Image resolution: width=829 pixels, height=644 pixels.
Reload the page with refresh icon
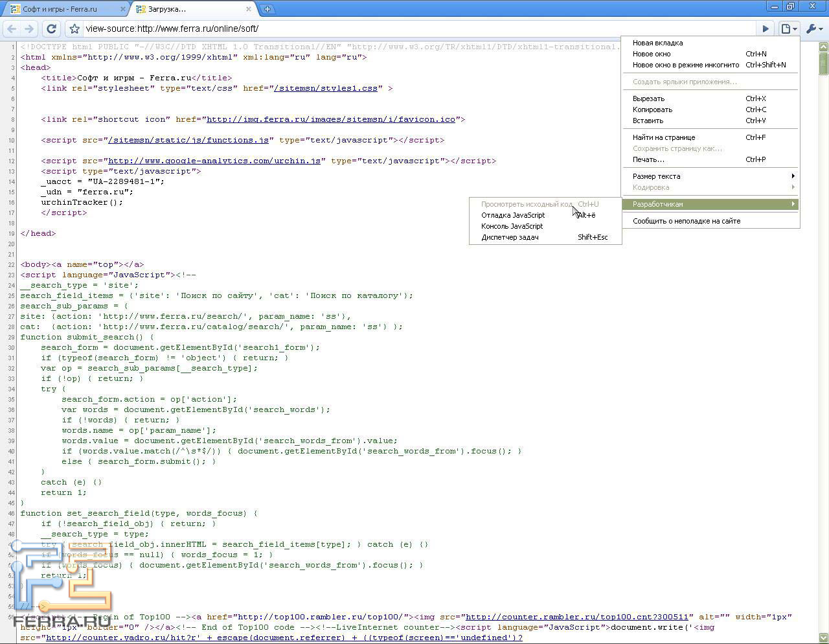52,29
